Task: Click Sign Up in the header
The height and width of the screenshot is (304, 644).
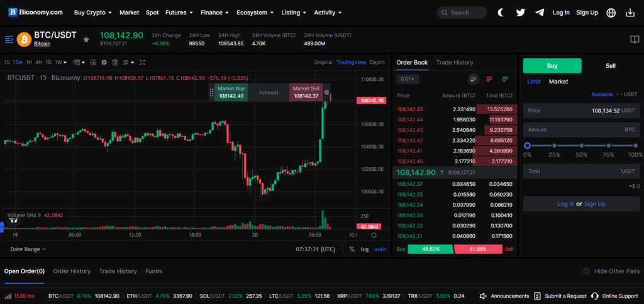Action: pyautogui.click(x=587, y=13)
